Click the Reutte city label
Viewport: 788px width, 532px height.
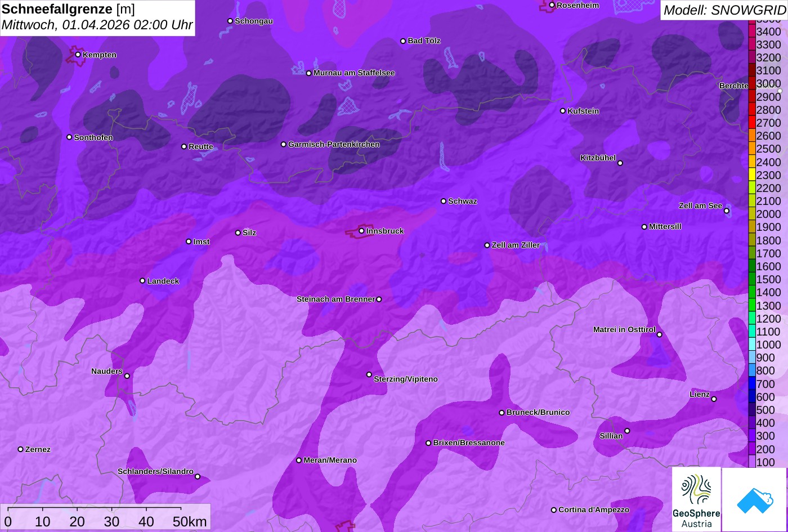click(201, 146)
